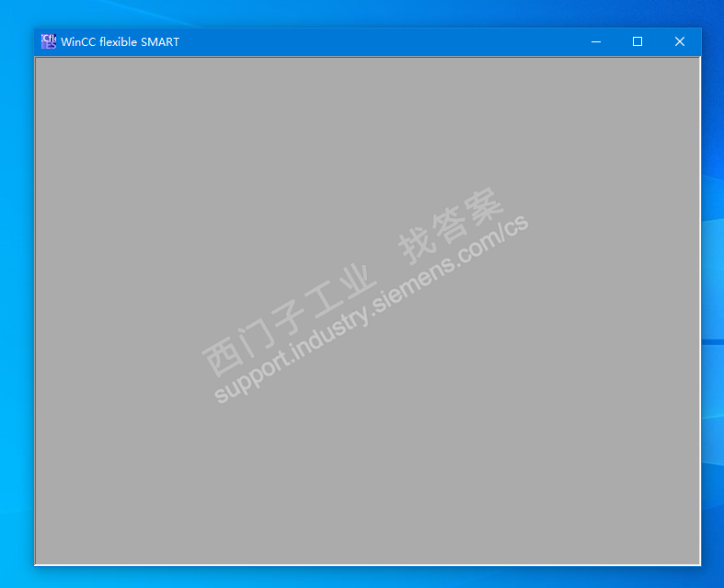724x588 pixels.
Task: Click the WinCC flexible SMART app icon
Action: 49,41
